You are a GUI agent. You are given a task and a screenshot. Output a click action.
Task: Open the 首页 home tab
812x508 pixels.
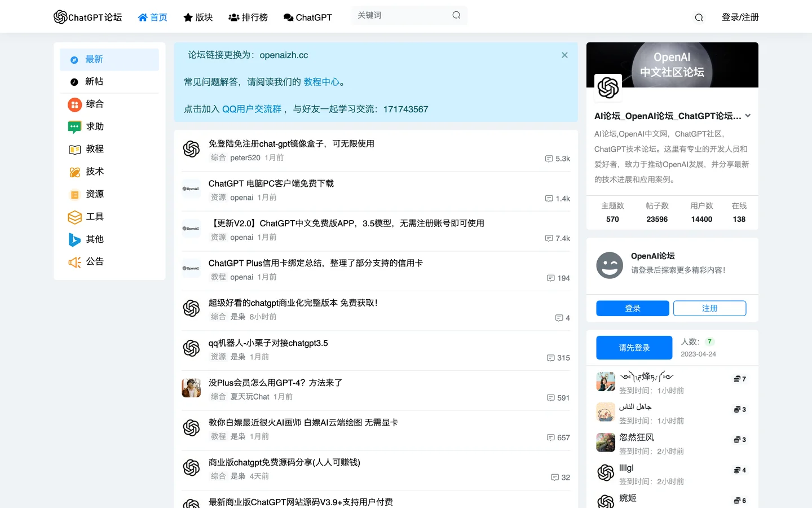[x=153, y=17]
